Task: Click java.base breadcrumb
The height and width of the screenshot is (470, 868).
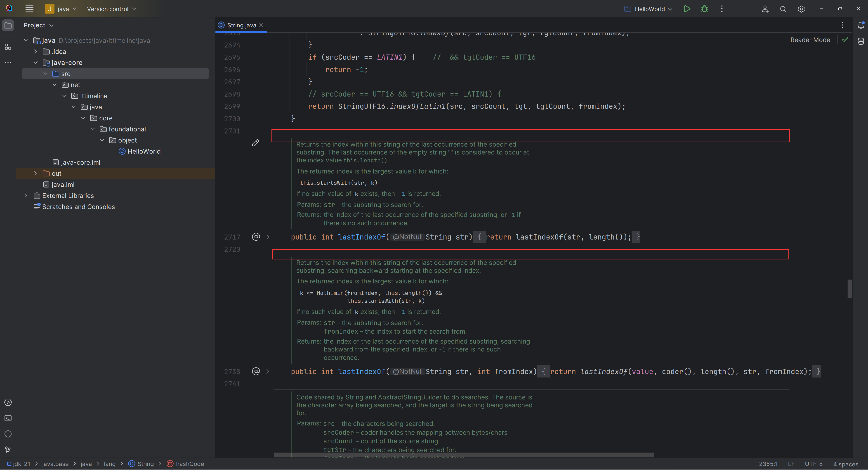Action: (55, 464)
